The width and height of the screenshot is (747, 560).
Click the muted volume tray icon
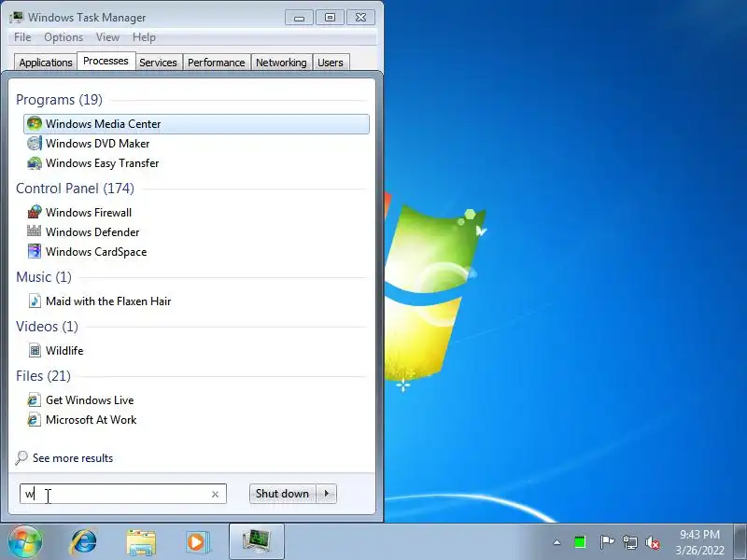[653, 542]
